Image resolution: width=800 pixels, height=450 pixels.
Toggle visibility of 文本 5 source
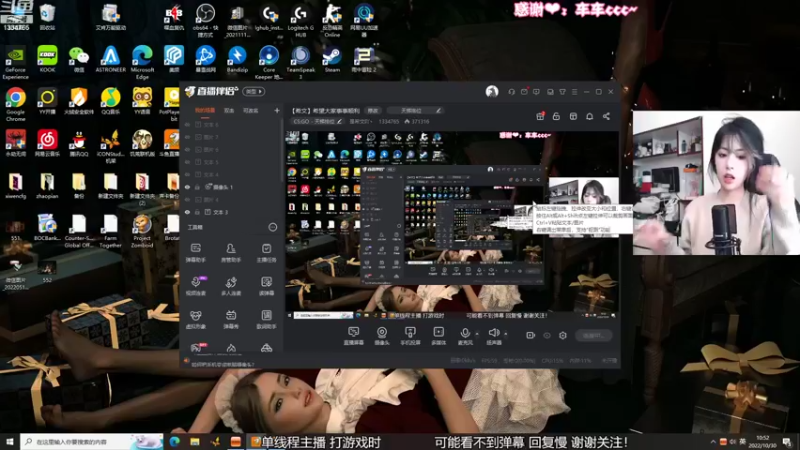click(x=187, y=162)
